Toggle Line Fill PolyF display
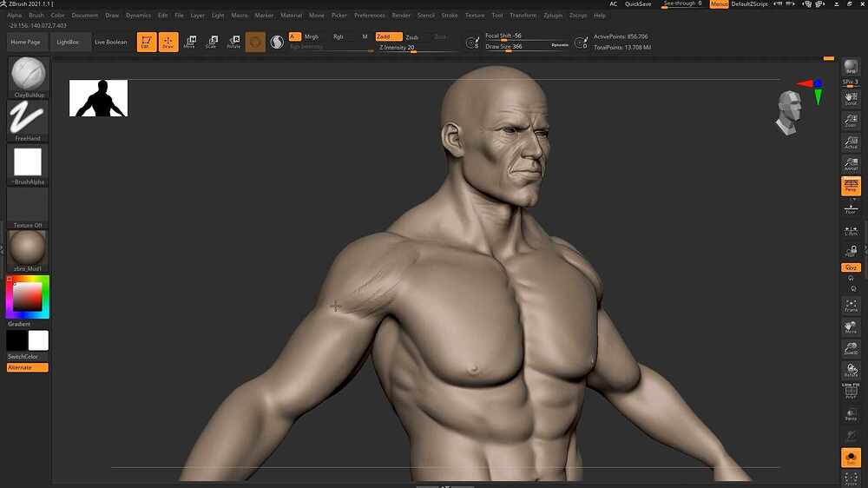Screen dimensions: 868x488 point(851,391)
